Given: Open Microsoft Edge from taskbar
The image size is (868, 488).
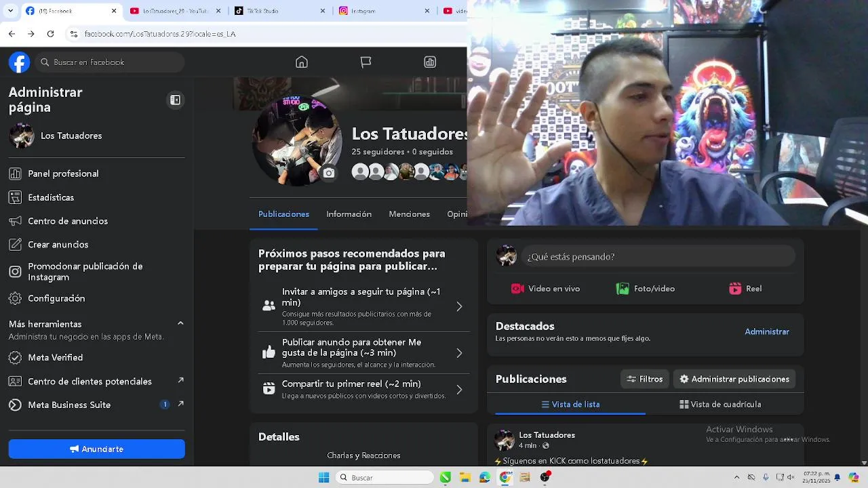Looking at the screenshot, I should tap(484, 478).
